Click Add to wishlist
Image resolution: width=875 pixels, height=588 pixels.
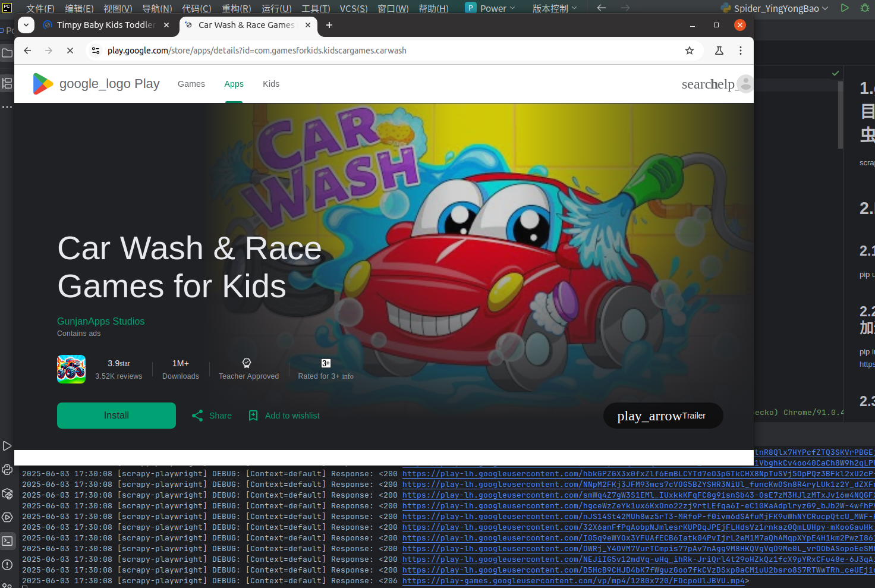pos(284,416)
